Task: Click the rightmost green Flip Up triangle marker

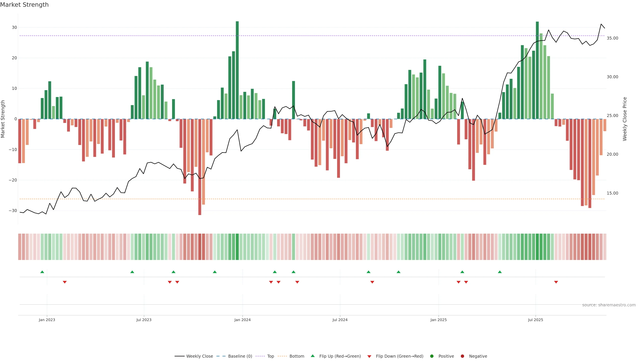Action: [x=500, y=272]
